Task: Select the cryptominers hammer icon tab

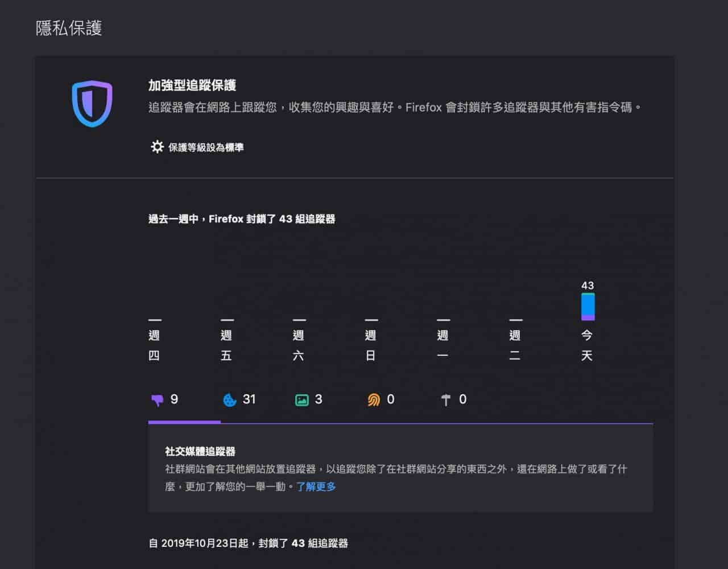Action: pyautogui.click(x=446, y=400)
